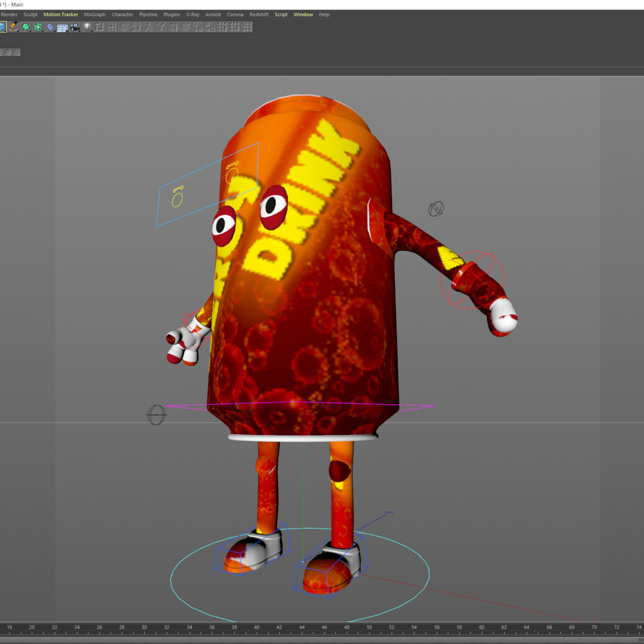Screen dimensions: 644x644
Task: Select the blue Bend deformer icon
Action: [50, 27]
